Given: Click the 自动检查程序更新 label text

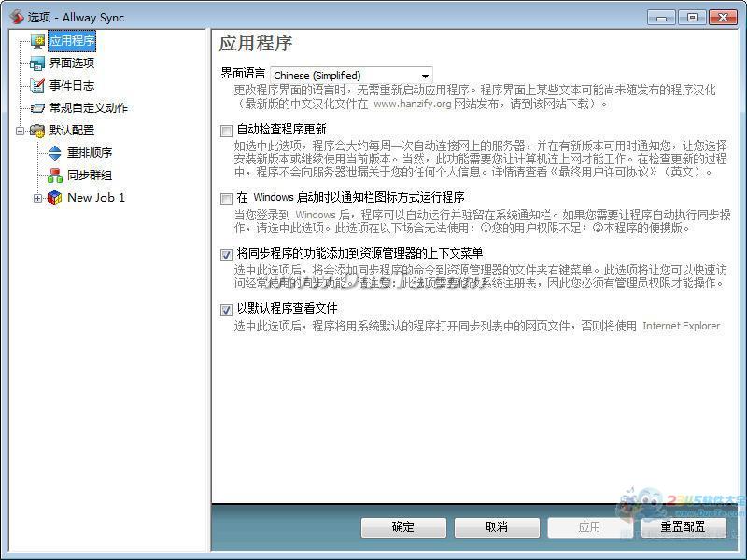Looking at the screenshot, I should (x=282, y=129).
